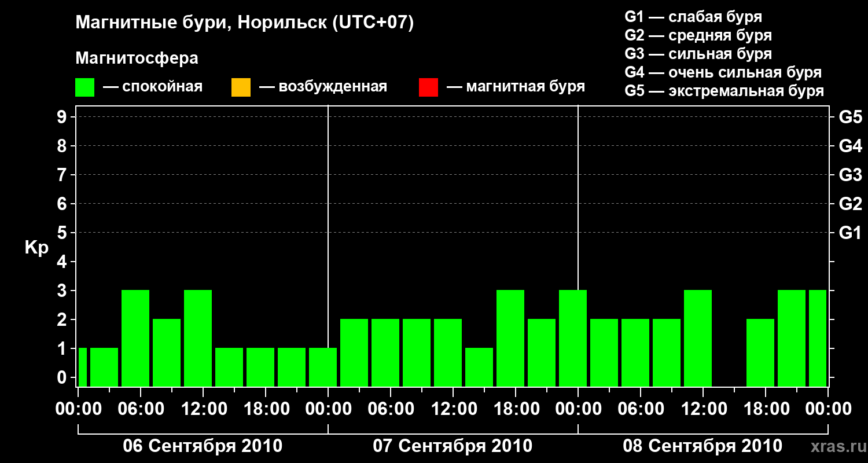Viewport: 868px width, 463px height.
Task: Click the Kp 3 bar at 12:00 on 08 September
Action: coord(698,338)
